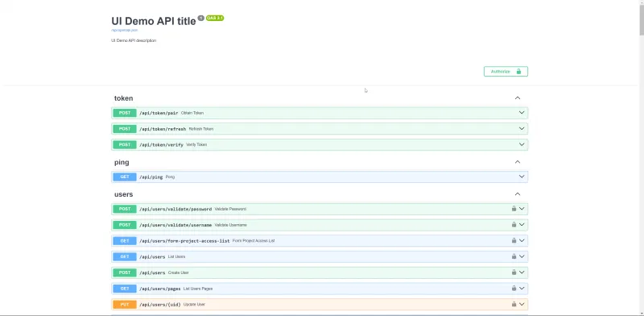This screenshot has width=644, height=316.
Task: Expand the /api/token/verify endpoint chevron
Action: coord(522,144)
